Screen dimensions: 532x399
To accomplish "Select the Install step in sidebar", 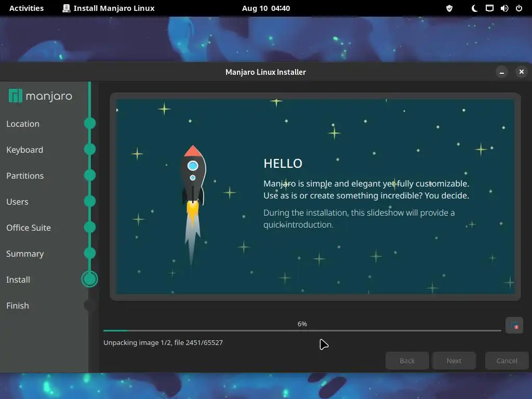I will 18,280.
